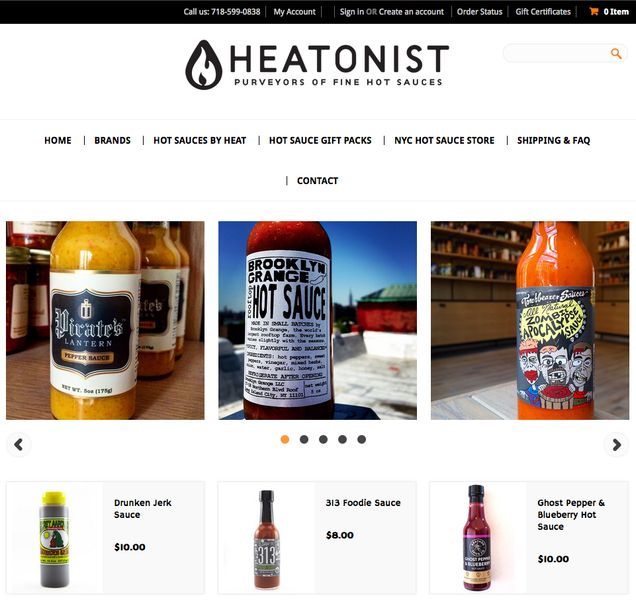Open Hot Sauces By Heat menu
This screenshot has width=636, height=600.
[x=200, y=140]
